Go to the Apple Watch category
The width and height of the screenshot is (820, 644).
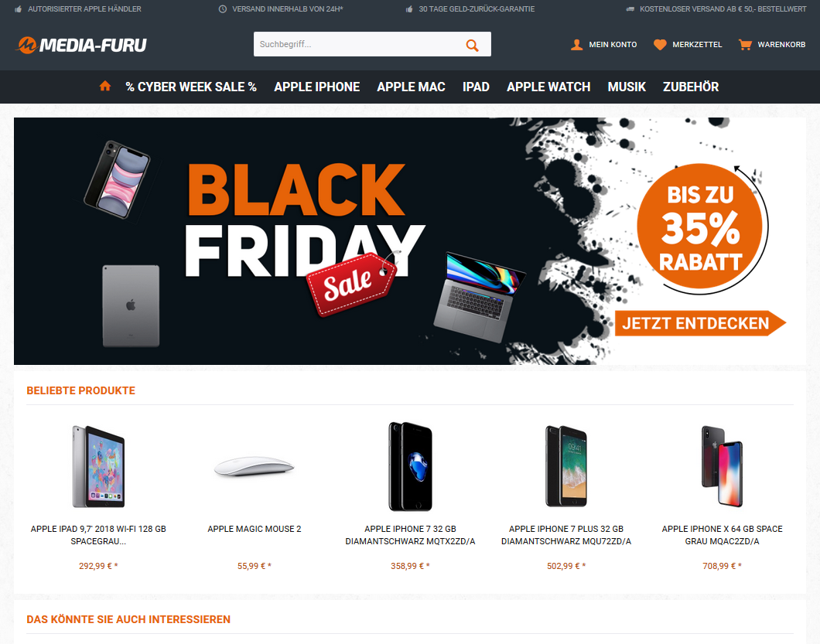point(548,87)
